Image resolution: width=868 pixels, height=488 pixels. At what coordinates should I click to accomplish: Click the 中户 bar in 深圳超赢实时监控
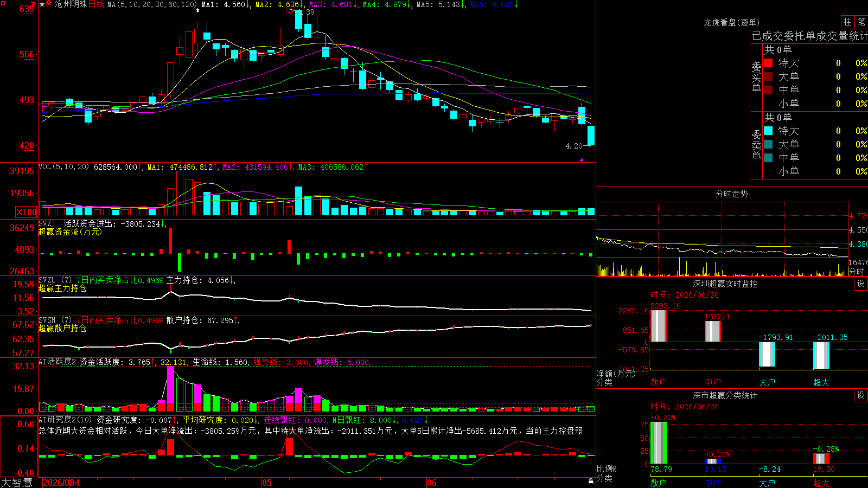click(x=713, y=331)
